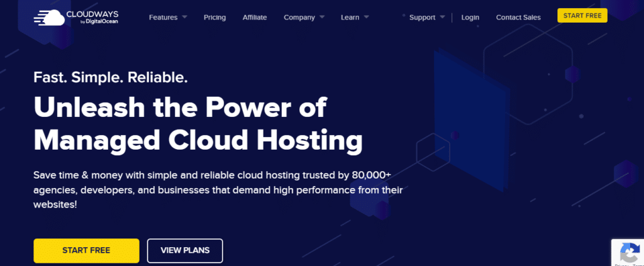Click the VIEW PLANS outlined button
Image resolution: width=644 pixels, height=266 pixels.
point(185,250)
